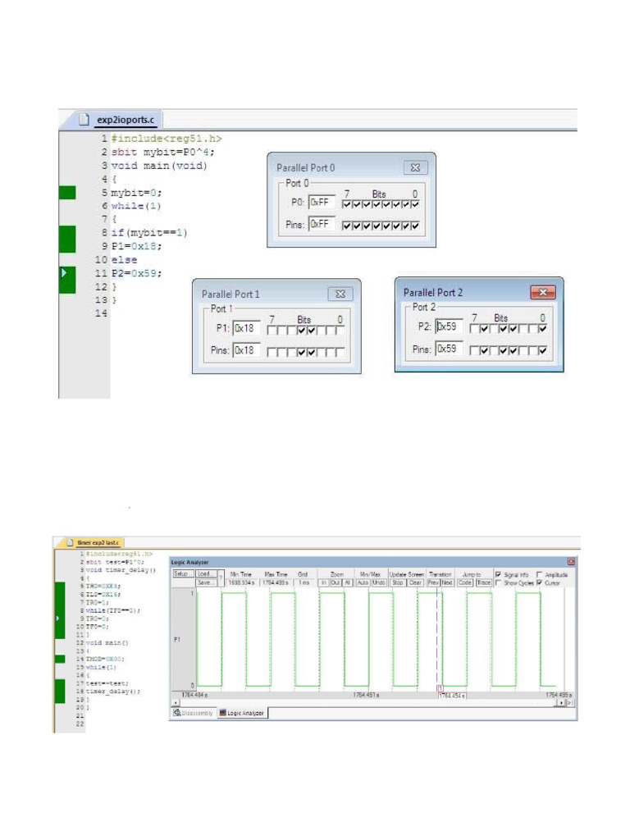Screen dimensions: 630x840
Task: Click the exp2ioports.c file tab
Action: (x=118, y=119)
